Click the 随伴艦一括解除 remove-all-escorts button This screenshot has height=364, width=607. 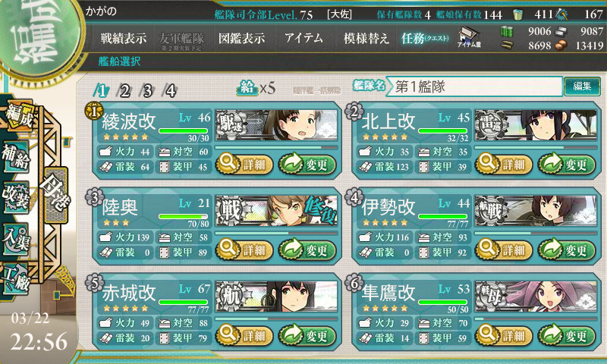tap(316, 90)
